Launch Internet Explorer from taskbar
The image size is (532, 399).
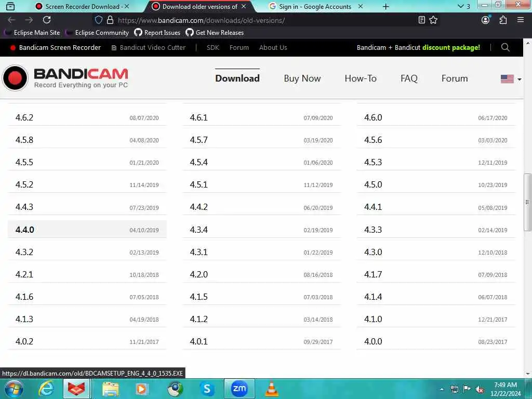(x=46, y=389)
